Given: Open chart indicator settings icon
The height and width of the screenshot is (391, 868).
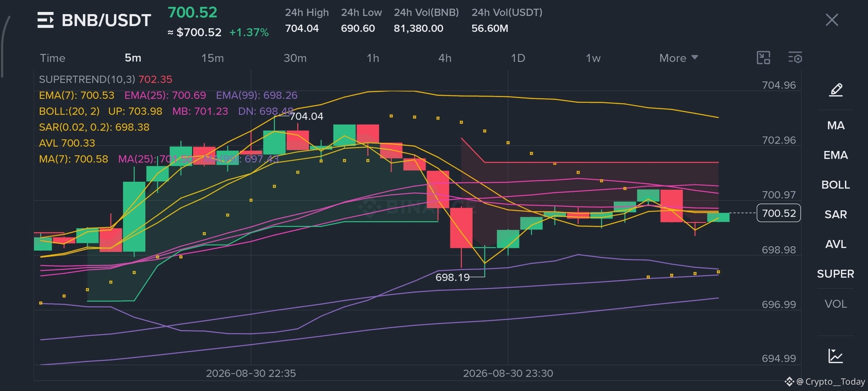Looking at the screenshot, I should (795, 58).
